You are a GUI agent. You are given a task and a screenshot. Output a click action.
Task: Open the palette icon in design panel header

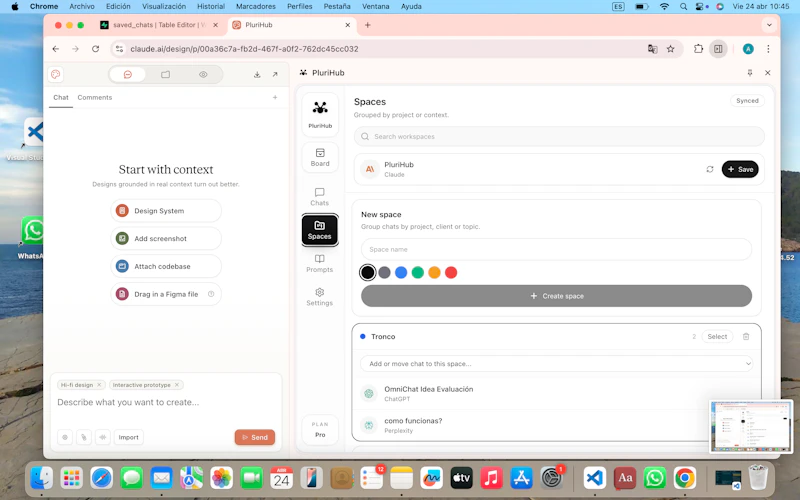(56, 74)
